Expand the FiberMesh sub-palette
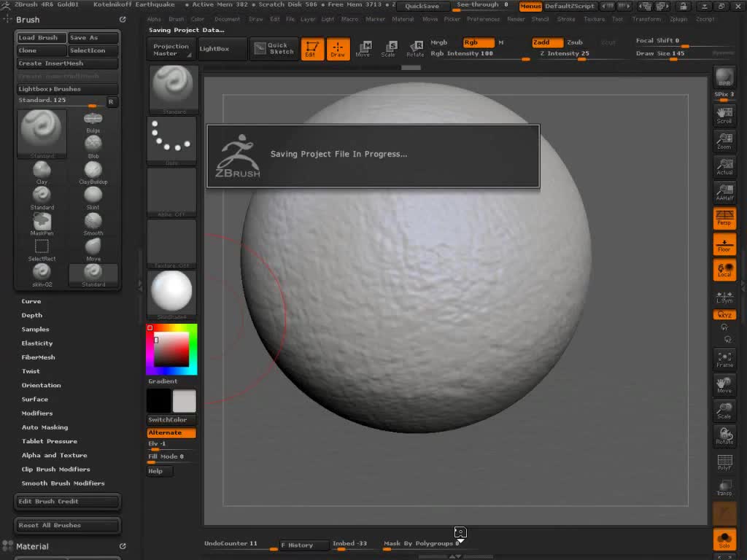 coord(38,357)
